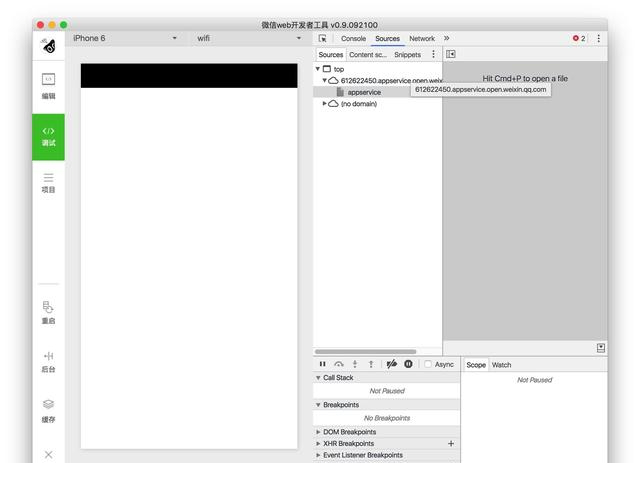Click the step over function button

pyautogui.click(x=339, y=364)
